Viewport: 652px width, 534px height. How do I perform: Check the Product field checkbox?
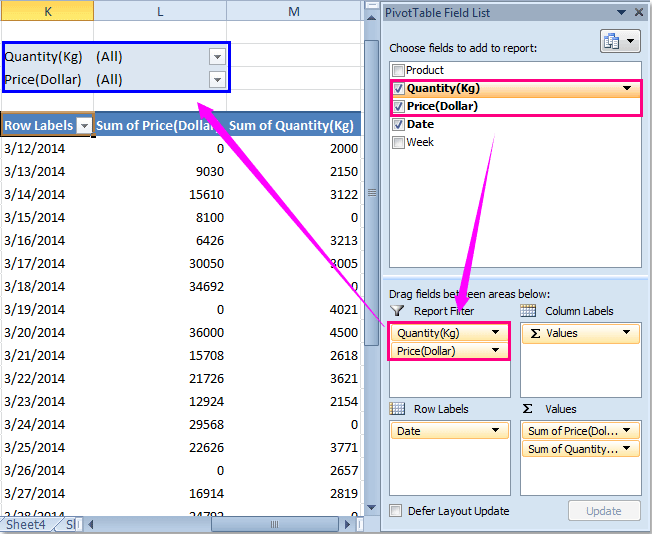tap(399, 71)
